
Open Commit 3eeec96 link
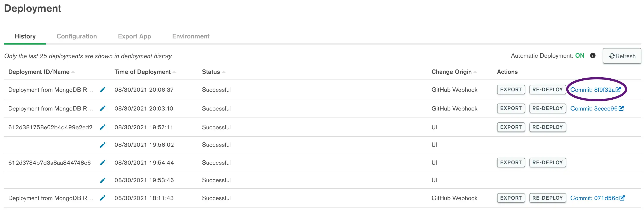[597, 108]
